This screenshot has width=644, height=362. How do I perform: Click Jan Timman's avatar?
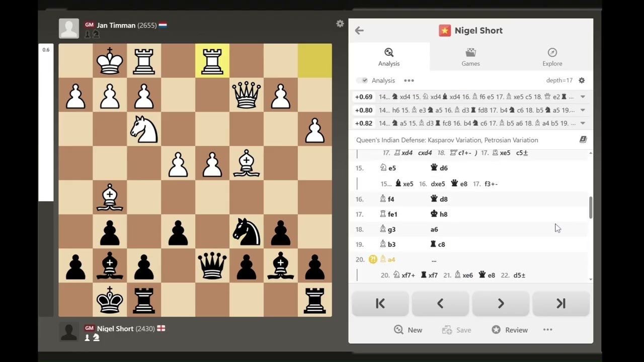click(69, 29)
